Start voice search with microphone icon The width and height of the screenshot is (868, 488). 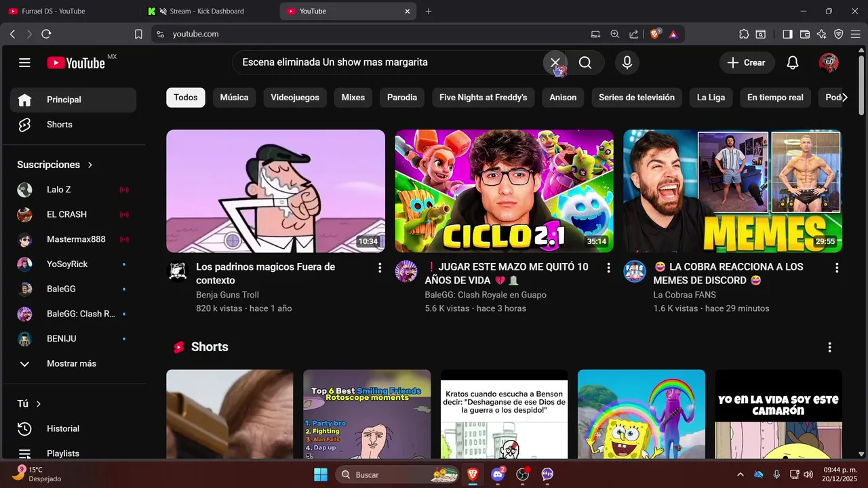[x=627, y=62]
